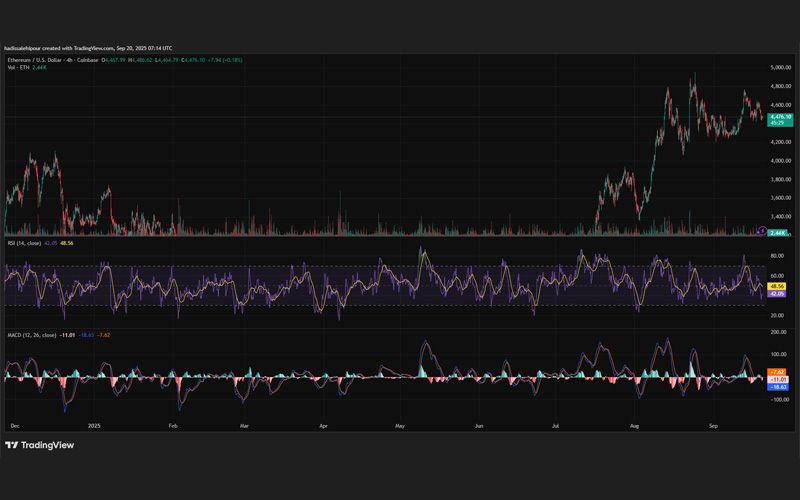Click the 20.00 RSI axis label
This screenshot has height=500, width=800.
777,316
